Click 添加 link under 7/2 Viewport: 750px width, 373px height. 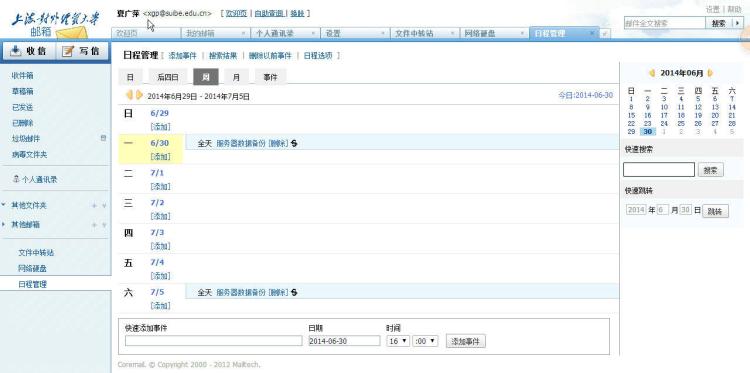[x=160, y=216]
